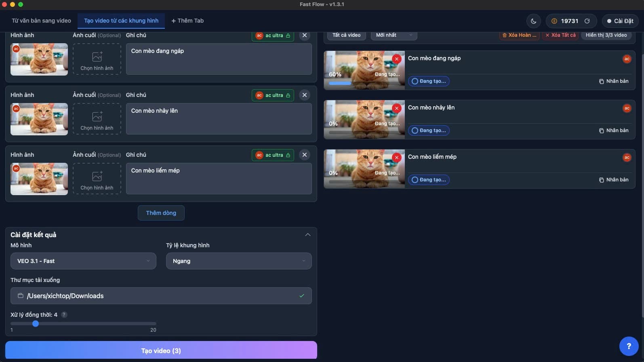Click Hiển thị 3/3 video indicator
Viewport: 644px width, 362px height.
606,35
